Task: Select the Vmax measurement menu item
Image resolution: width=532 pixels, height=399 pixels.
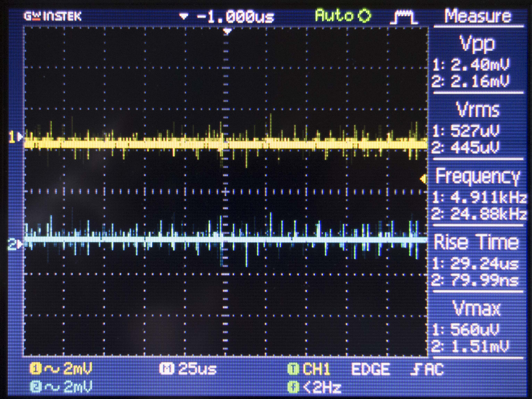Action: coord(477,308)
